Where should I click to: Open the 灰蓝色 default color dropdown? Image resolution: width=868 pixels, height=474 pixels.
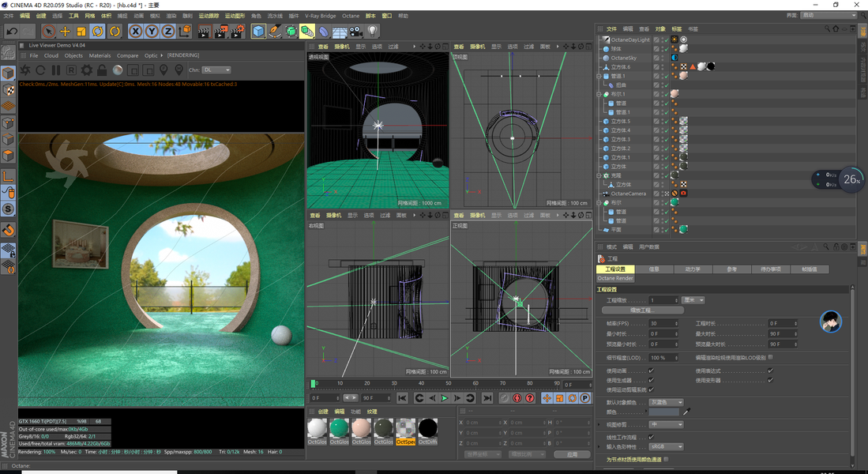click(x=667, y=402)
